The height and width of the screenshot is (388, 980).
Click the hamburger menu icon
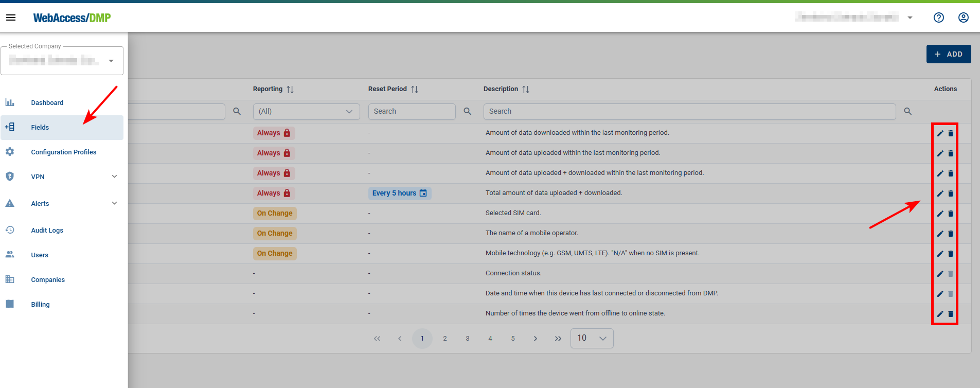tap(11, 17)
